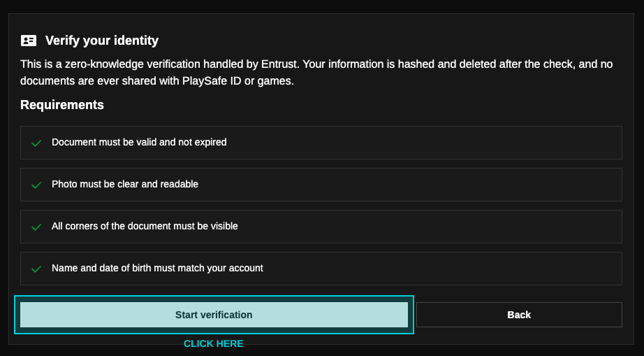Screen dimensions: 644x356
Task: Click the cyan CLICK HERE label
Action: coord(213,344)
